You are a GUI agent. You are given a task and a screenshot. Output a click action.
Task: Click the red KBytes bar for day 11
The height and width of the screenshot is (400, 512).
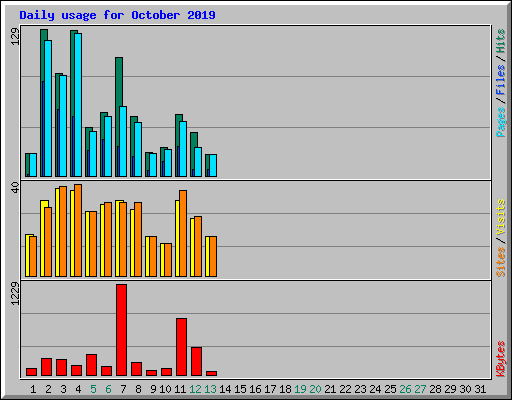pos(181,347)
